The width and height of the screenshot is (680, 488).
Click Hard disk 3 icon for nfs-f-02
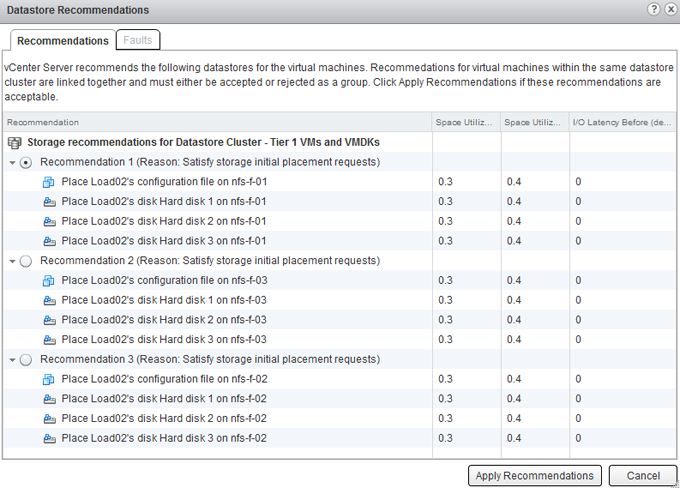(x=49, y=438)
